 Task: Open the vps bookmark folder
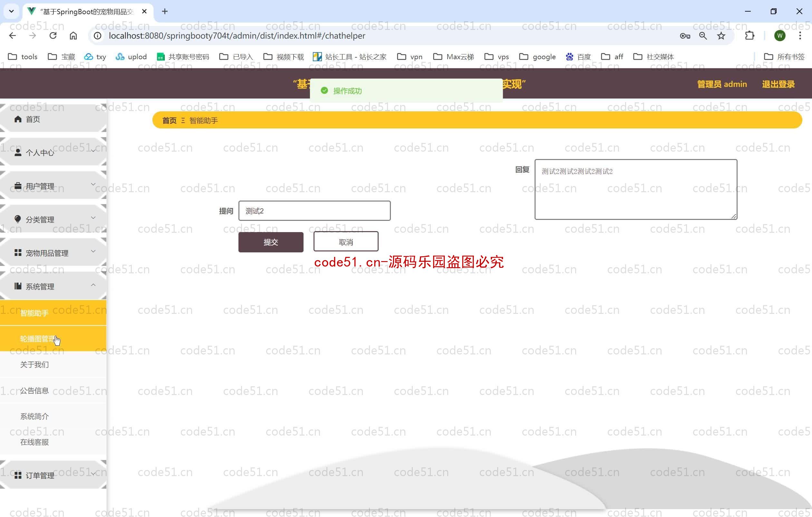click(497, 57)
